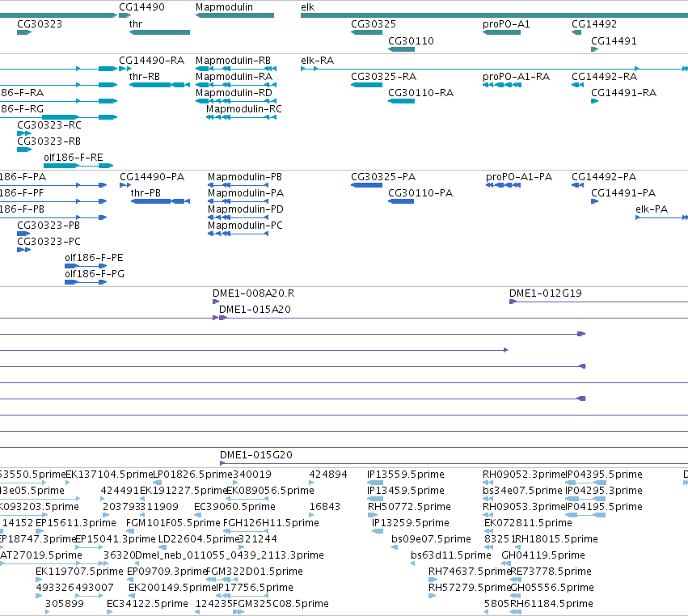This screenshot has width=688, height=616.
Task: Click EST EK089056.5prime
Action: [270, 491]
